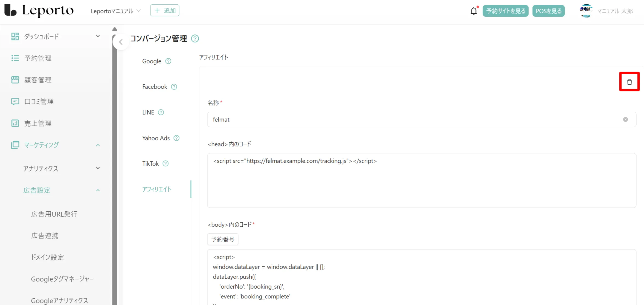644x305 pixels.
Task: Open 広告連携 menu item
Action: point(45,236)
